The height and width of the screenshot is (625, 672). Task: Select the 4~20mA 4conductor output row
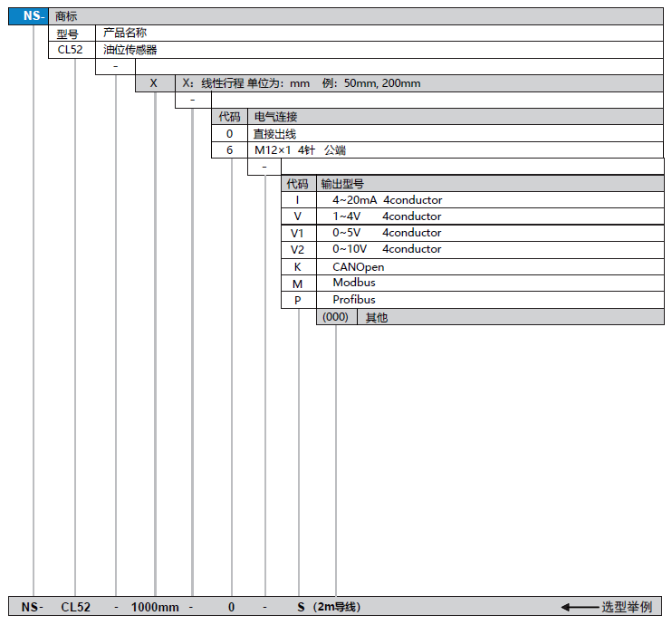(387, 199)
